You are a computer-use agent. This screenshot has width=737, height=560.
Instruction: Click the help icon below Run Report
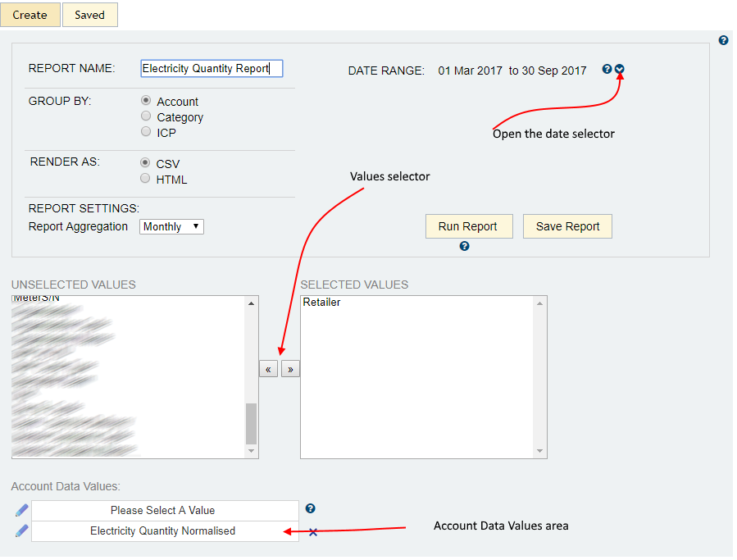465,246
